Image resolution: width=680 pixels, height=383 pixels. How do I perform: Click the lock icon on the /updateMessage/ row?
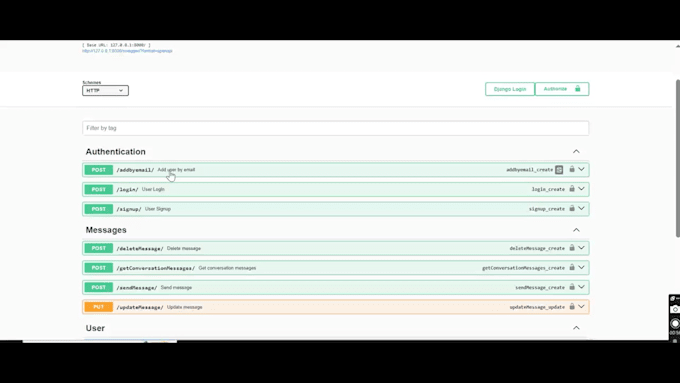572,307
